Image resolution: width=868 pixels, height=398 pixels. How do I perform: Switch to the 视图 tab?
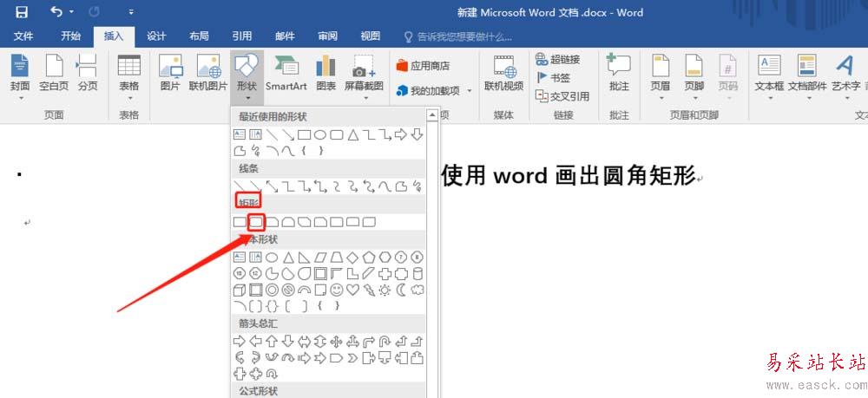pos(371,36)
